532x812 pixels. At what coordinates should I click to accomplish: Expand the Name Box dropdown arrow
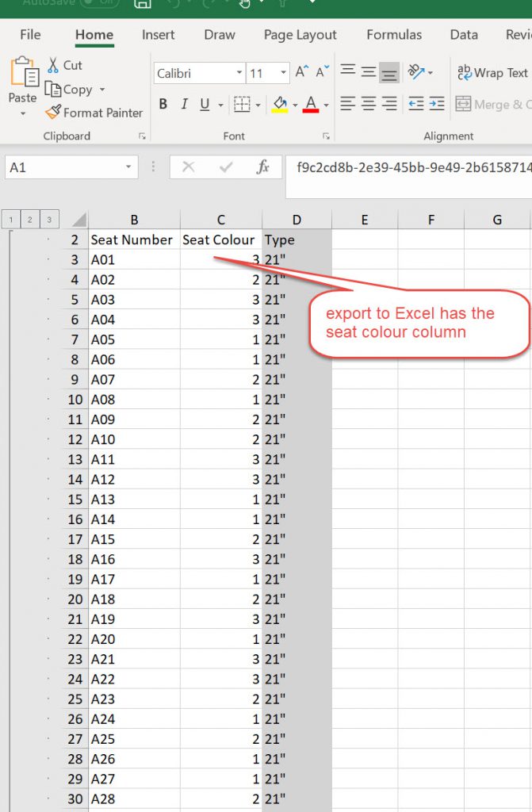(128, 167)
